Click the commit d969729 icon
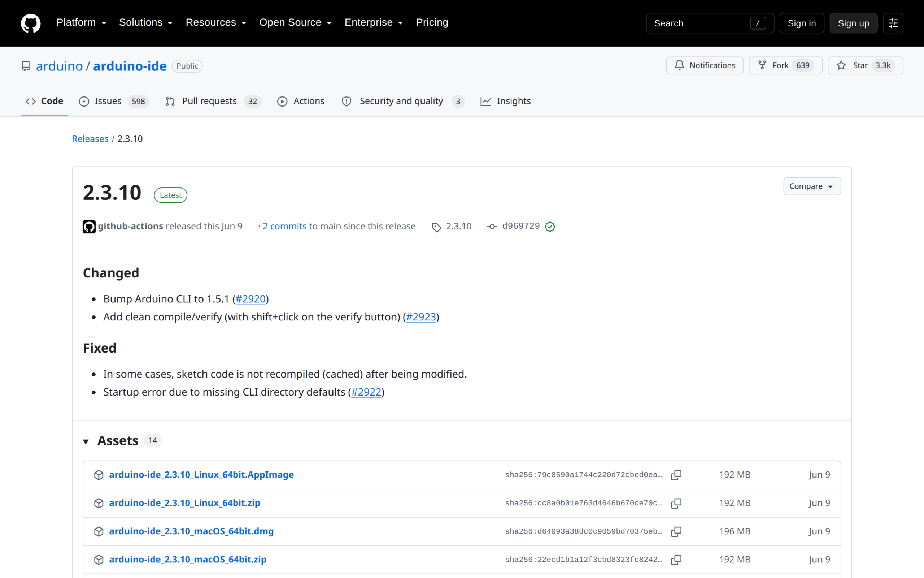 point(492,226)
